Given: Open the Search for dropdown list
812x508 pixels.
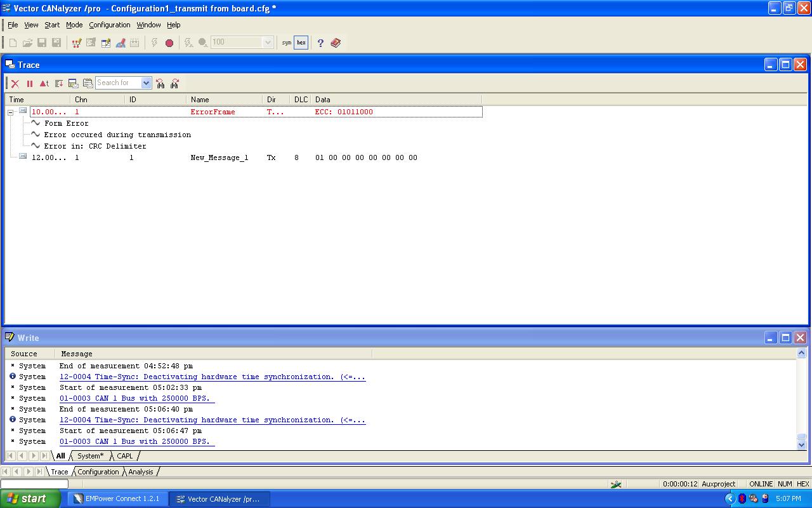Looking at the screenshot, I should (147, 83).
